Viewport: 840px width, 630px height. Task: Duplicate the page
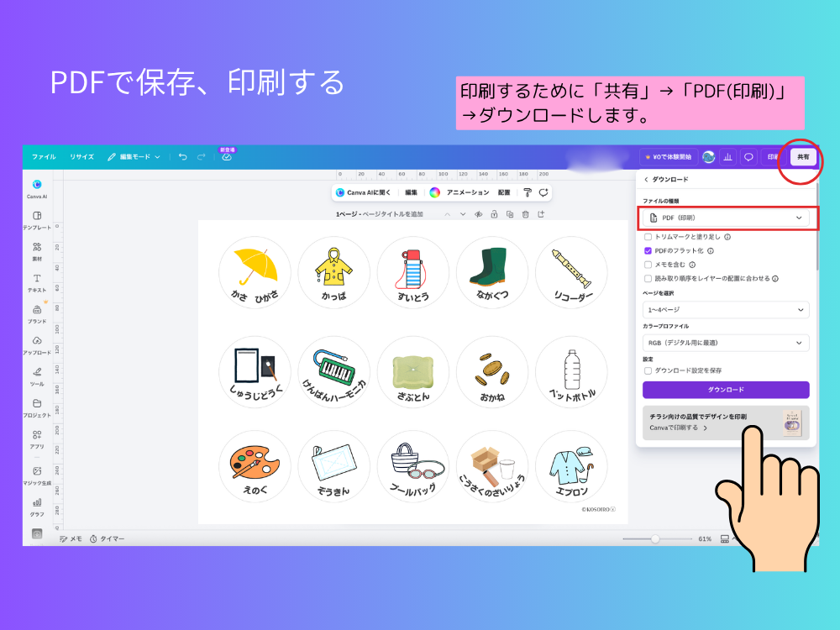coord(510,214)
